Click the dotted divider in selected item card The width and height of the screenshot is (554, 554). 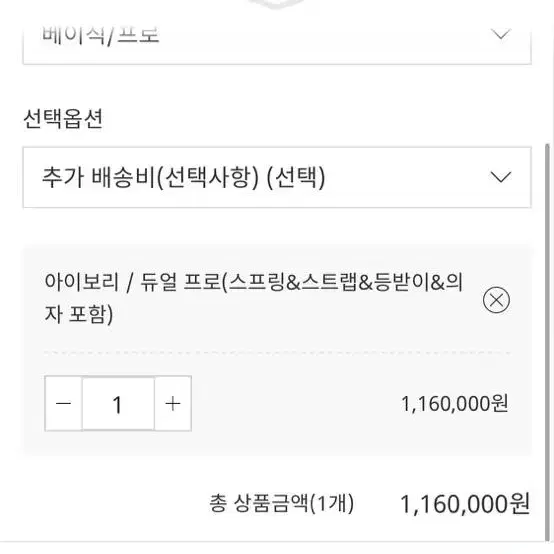(x=277, y=353)
